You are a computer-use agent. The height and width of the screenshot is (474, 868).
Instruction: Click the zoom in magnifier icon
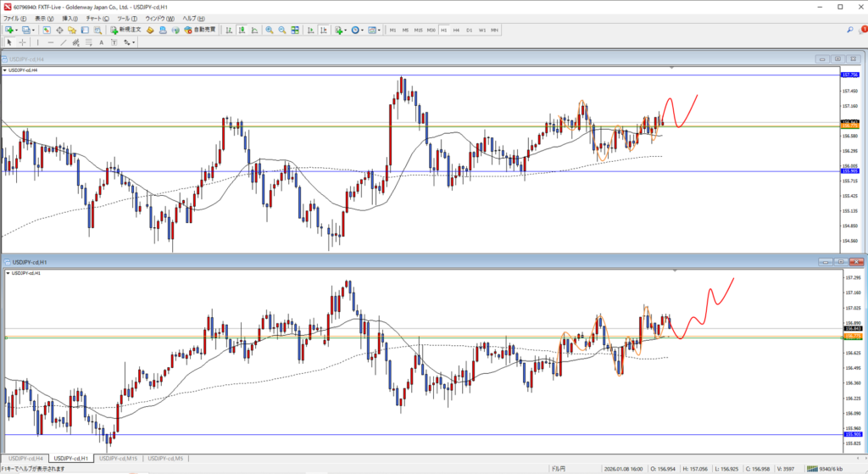tap(269, 30)
